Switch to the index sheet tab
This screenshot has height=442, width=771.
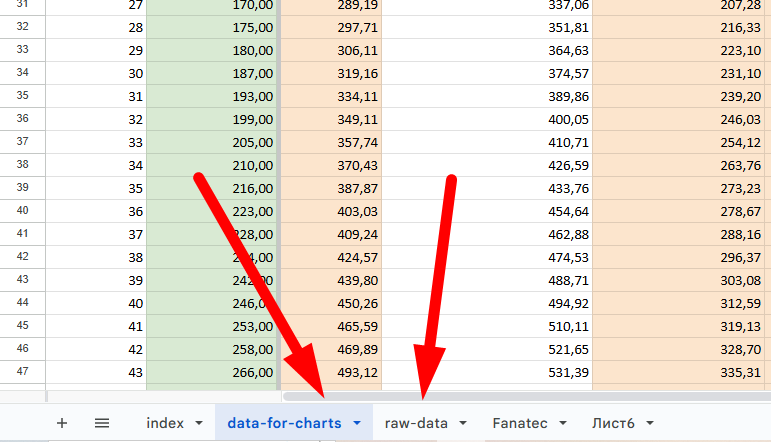(165, 423)
